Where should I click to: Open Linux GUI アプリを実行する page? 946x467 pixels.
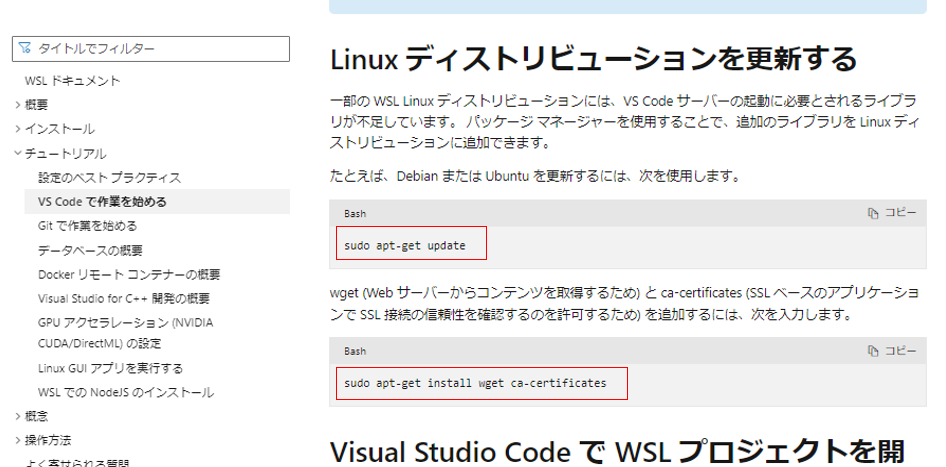coord(110,368)
